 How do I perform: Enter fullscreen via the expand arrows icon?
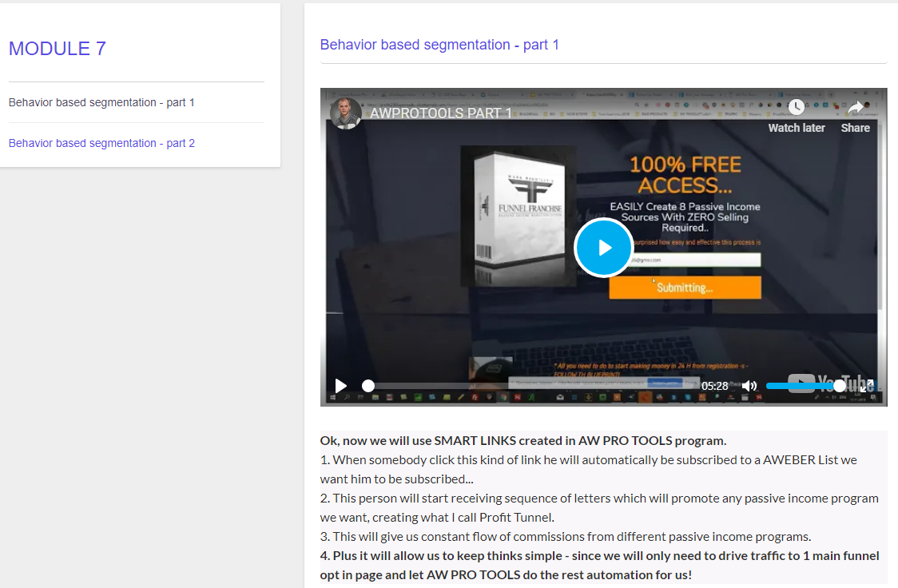pos(868,386)
